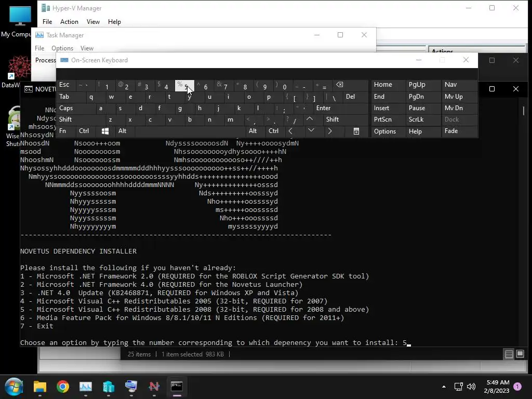Open volume control in system tray
Viewport: 532px width, 399px height.
(x=471, y=387)
